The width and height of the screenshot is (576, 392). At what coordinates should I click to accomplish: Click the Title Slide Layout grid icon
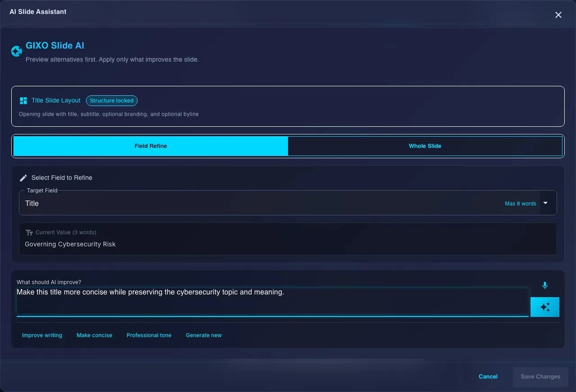point(23,101)
